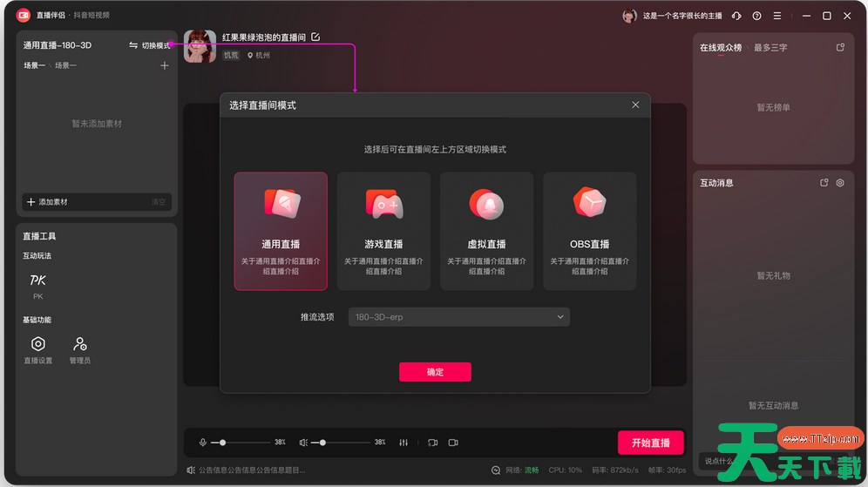The height and width of the screenshot is (487, 868).
Task: Pick the OBS直播 mode option
Action: [589, 231]
